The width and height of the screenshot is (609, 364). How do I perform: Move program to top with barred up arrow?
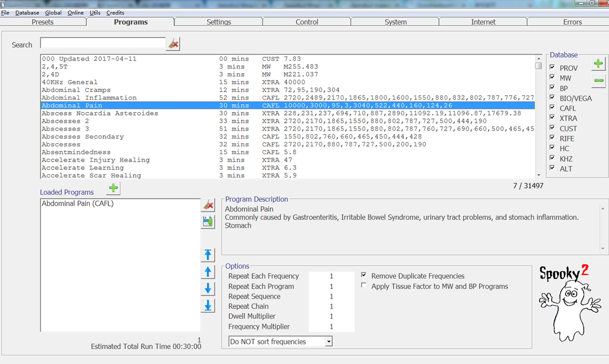tap(208, 255)
